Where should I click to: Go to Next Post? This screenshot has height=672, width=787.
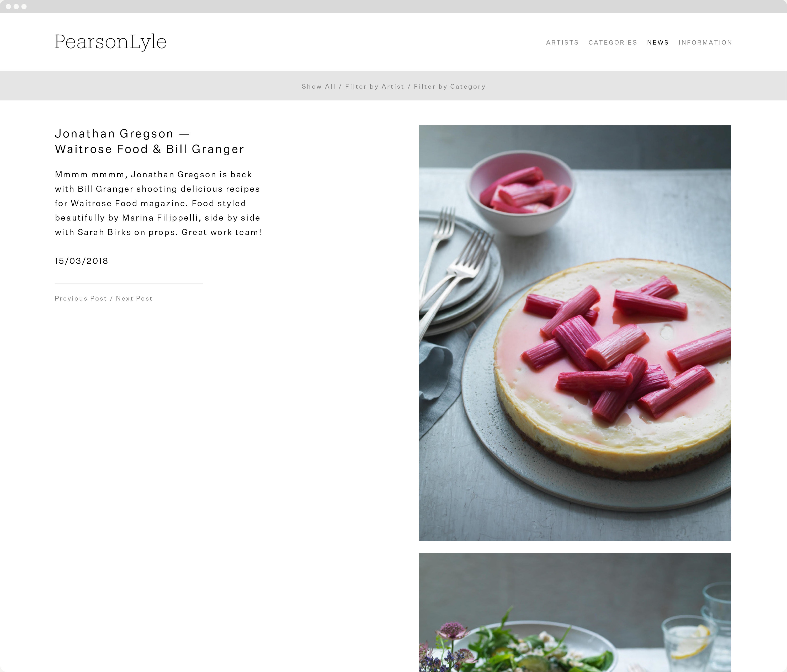click(134, 298)
